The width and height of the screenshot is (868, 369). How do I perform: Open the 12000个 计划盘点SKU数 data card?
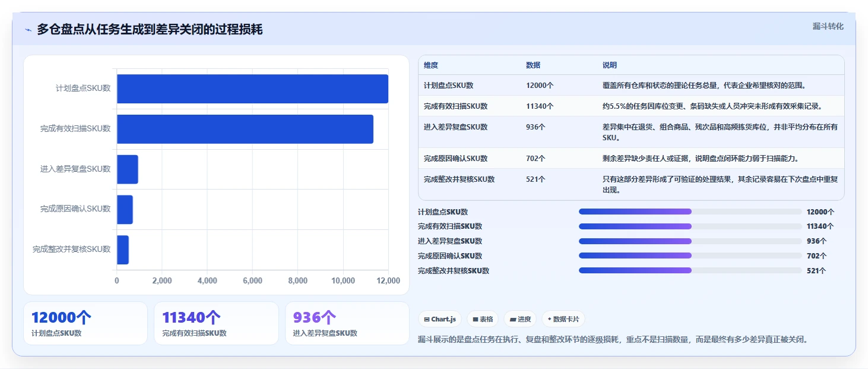(85, 323)
